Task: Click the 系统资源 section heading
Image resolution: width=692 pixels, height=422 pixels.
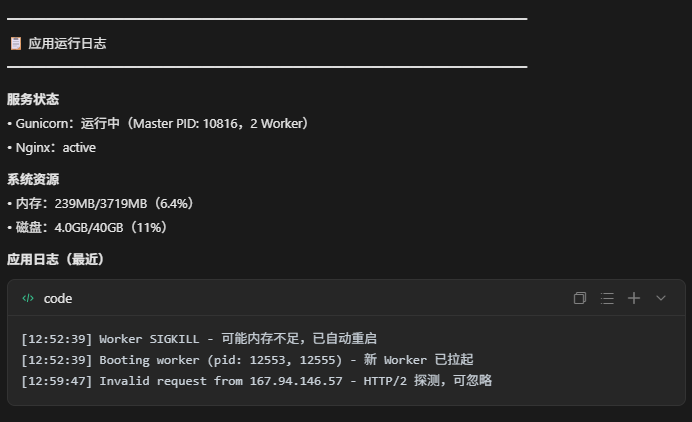Action: (x=33, y=179)
